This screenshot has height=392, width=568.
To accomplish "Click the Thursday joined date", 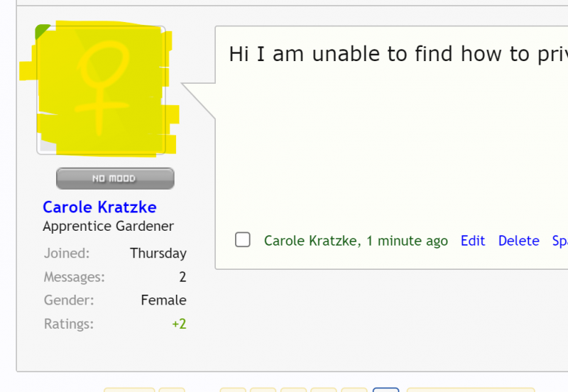I will [158, 253].
